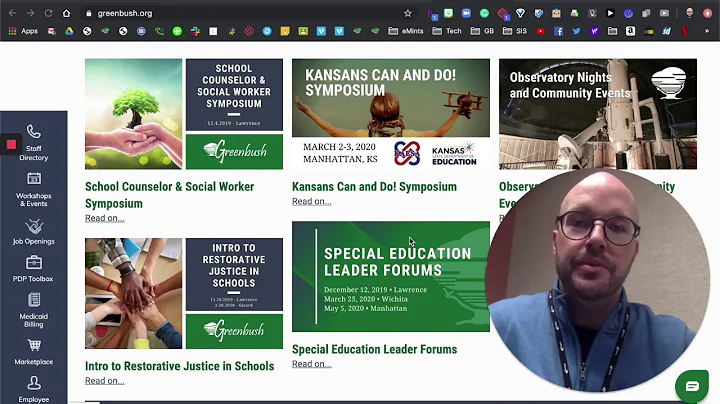Open Netflix bookmark icon
The image size is (720, 404).
[x=685, y=31]
